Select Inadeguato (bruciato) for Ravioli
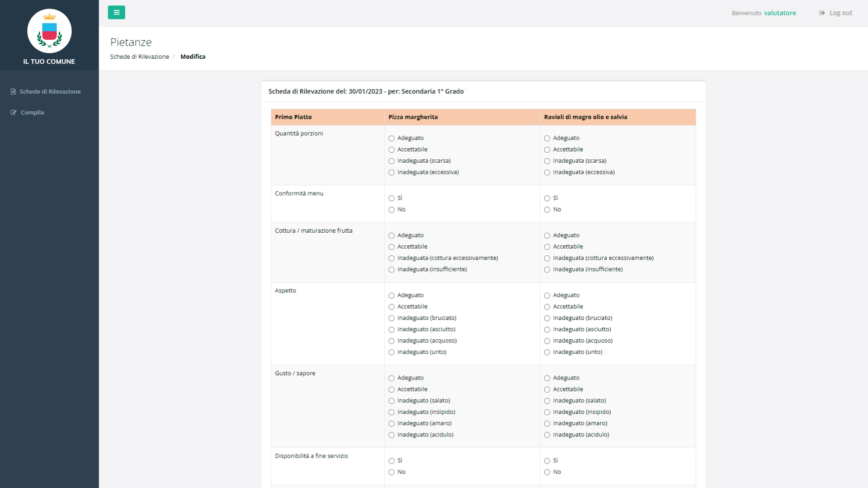 coord(547,318)
